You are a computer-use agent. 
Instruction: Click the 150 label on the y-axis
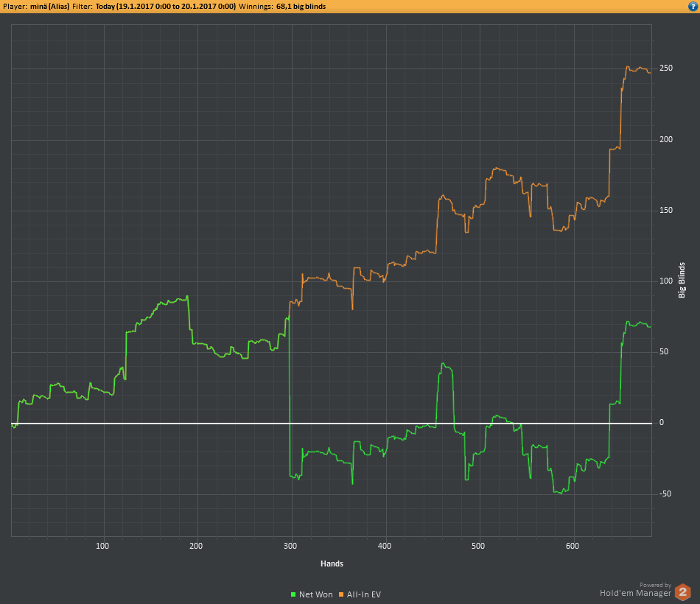pyautogui.click(x=666, y=210)
